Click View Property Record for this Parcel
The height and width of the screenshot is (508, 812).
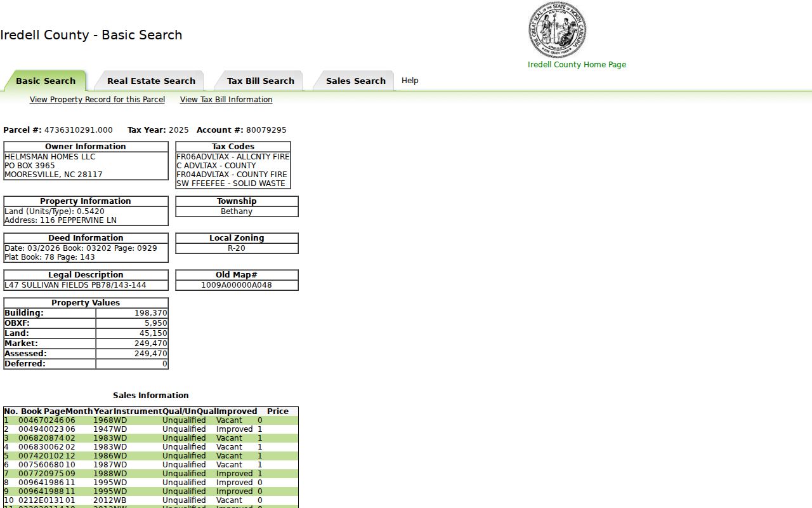[x=97, y=100]
